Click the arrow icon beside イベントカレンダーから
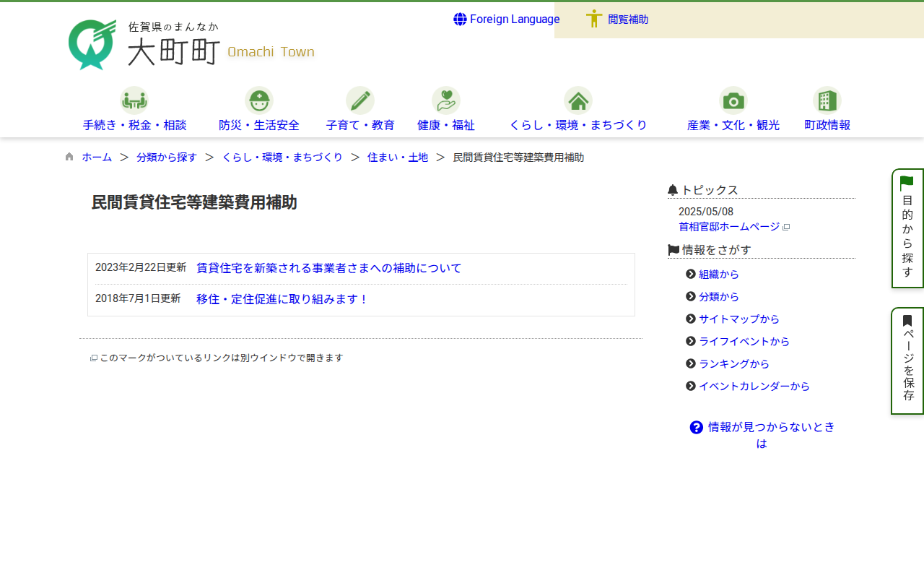 691,386
